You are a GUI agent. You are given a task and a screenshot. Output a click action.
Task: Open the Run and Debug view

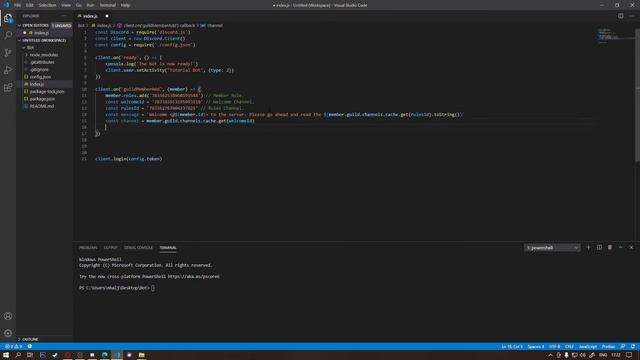tap(8, 70)
